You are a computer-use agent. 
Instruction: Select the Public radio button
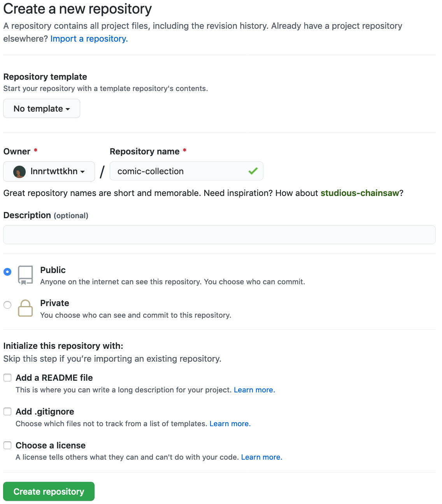[7, 272]
